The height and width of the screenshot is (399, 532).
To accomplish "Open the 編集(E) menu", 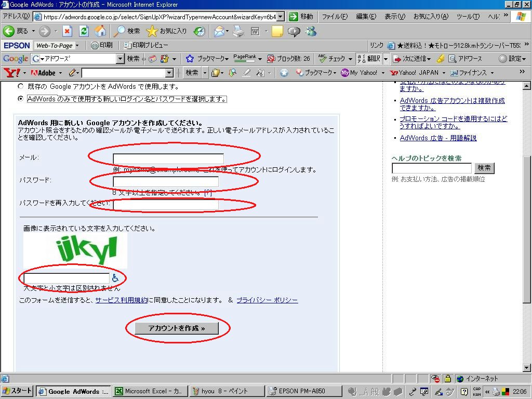I will [366, 17].
